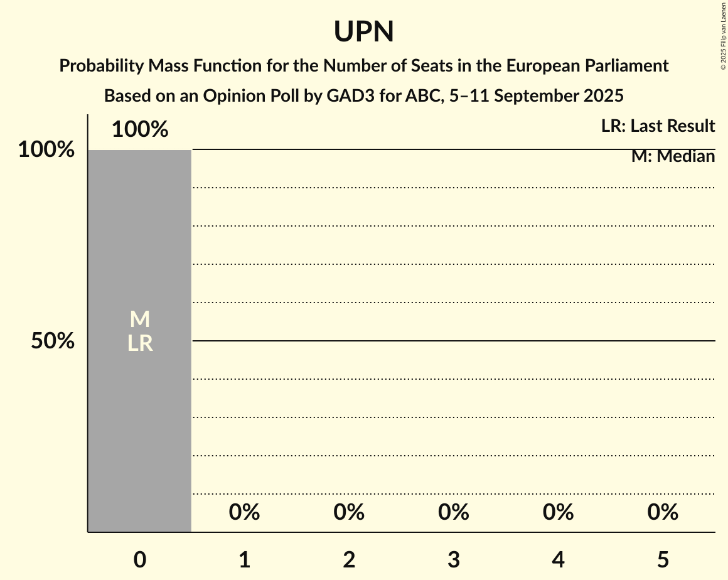Image resolution: width=728 pixels, height=580 pixels.
Task: Click the 'LR: Last Result' legend entry
Action: coord(658,126)
